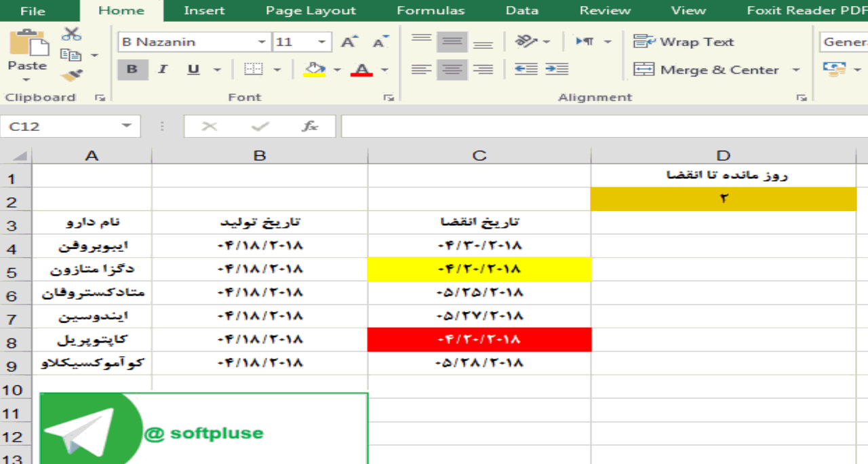Click the Enter checkmark formula bar icon
This screenshot has height=464, width=868.
[x=260, y=126]
